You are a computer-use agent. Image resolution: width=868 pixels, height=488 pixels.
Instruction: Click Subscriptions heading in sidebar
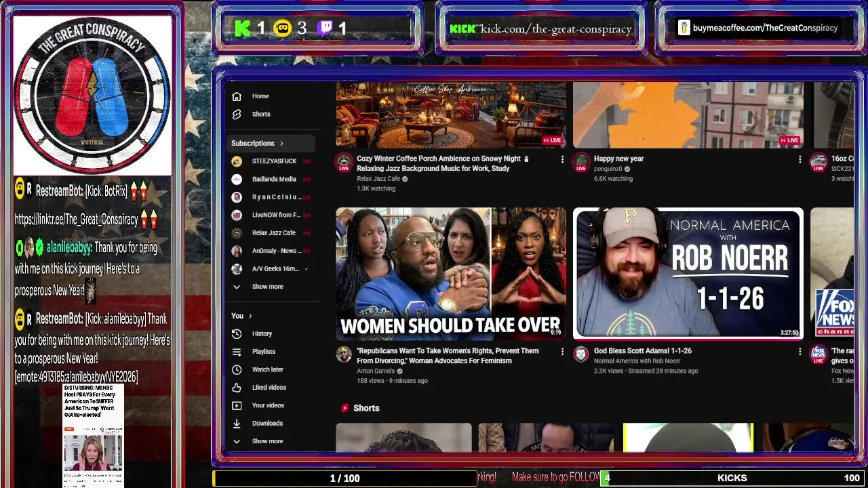(253, 144)
